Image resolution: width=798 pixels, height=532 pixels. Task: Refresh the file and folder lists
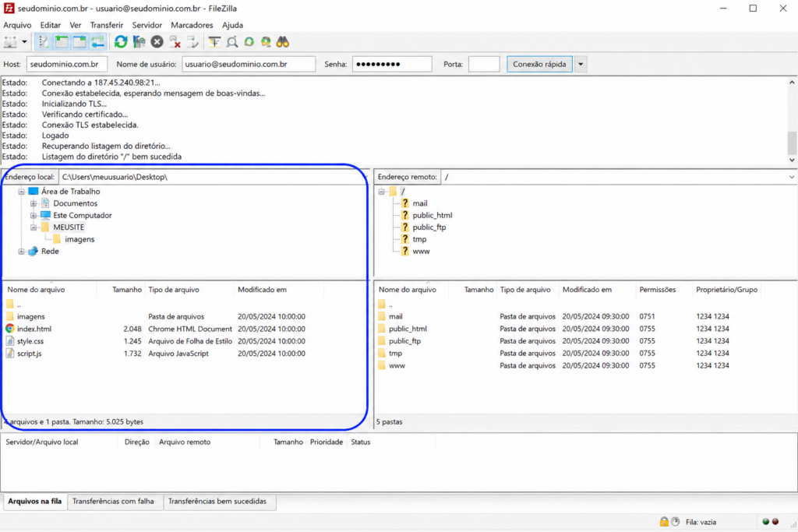pyautogui.click(x=121, y=42)
